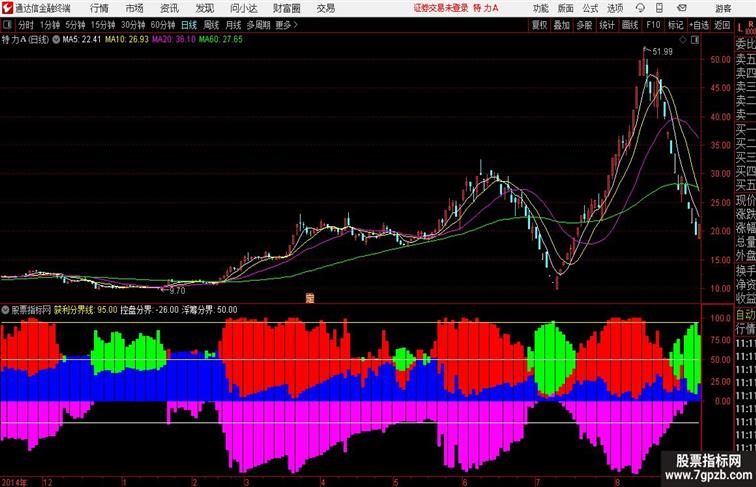
Task: Click the 多股 toolbar button
Action: coord(584,25)
